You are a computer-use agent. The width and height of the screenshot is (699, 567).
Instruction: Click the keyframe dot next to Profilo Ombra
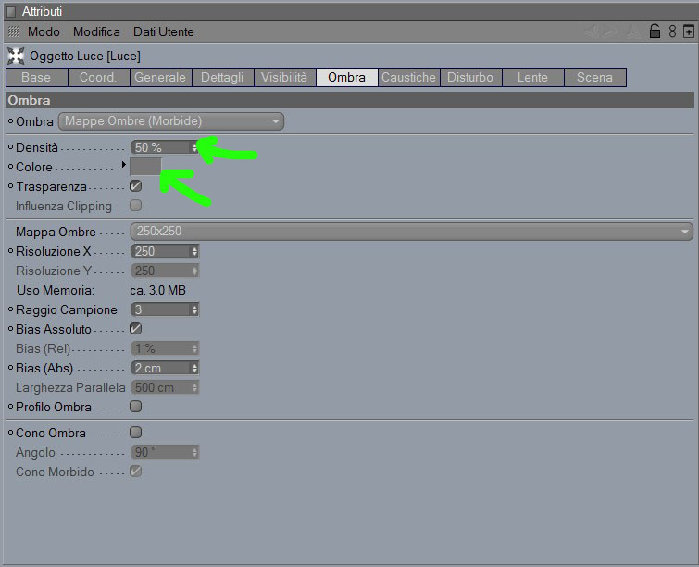click(x=10, y=407)
